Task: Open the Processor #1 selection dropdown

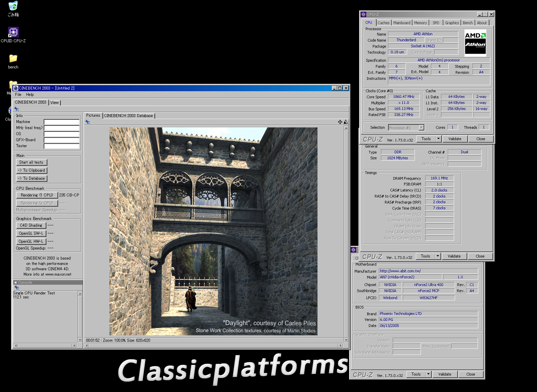Action: point(422,127)
